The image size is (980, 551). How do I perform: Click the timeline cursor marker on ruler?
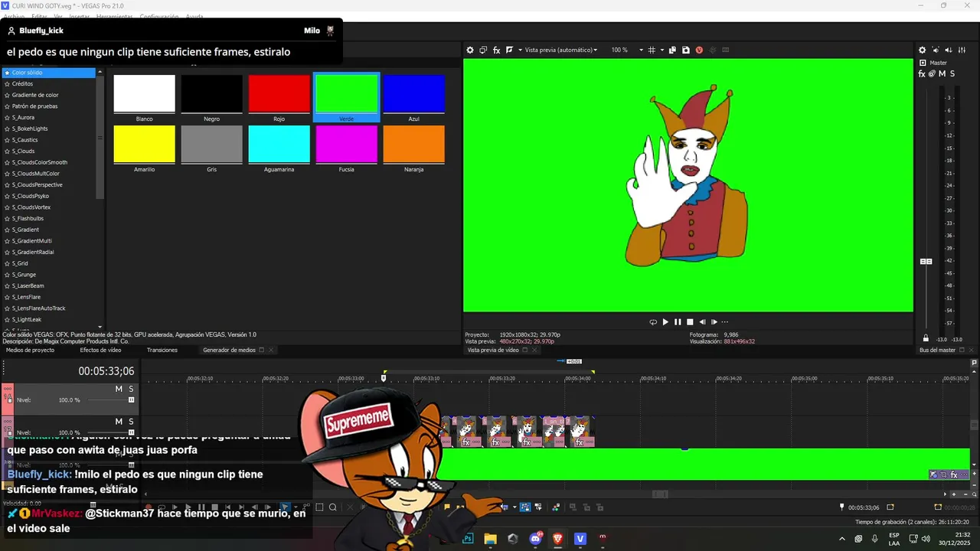[x=384, y=377]
